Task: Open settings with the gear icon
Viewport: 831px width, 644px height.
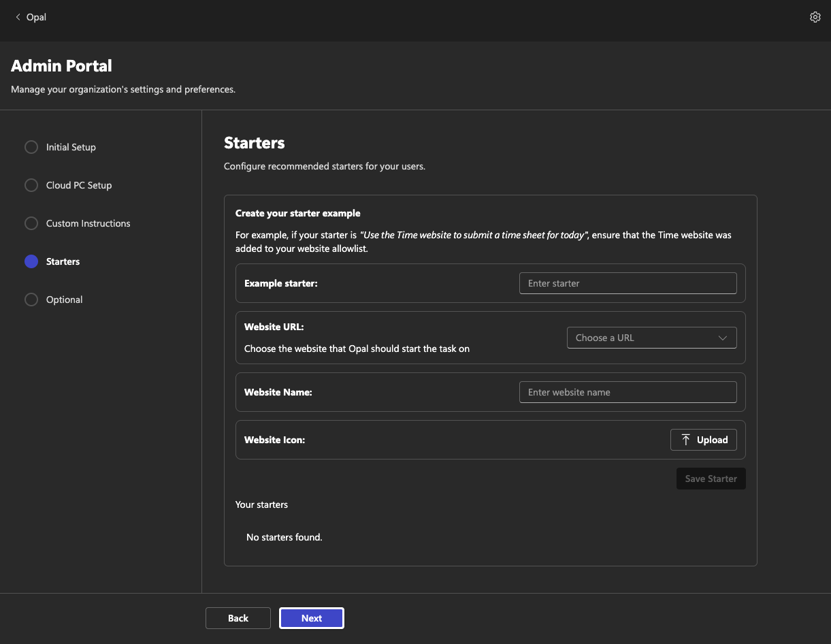Action: (x=815, y=17)
